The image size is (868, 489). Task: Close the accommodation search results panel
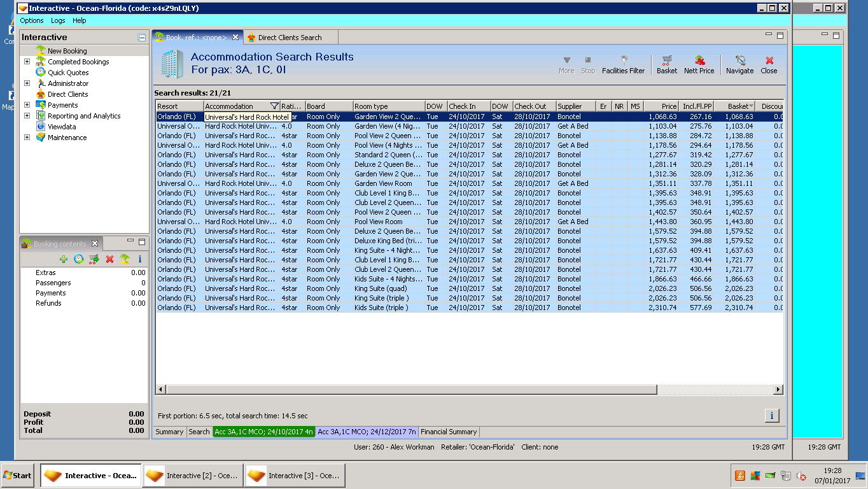(769, 64)
